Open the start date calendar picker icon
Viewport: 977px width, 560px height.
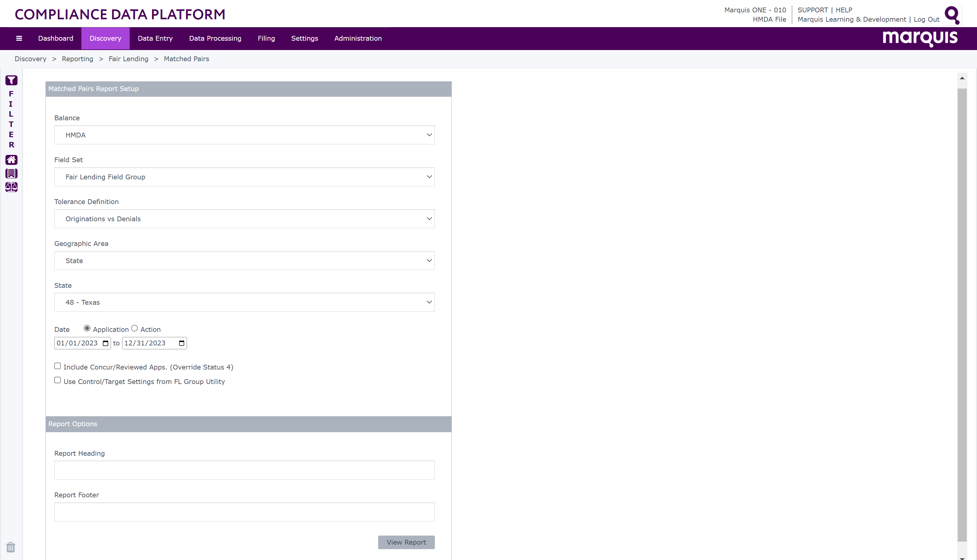click(106, 343)
